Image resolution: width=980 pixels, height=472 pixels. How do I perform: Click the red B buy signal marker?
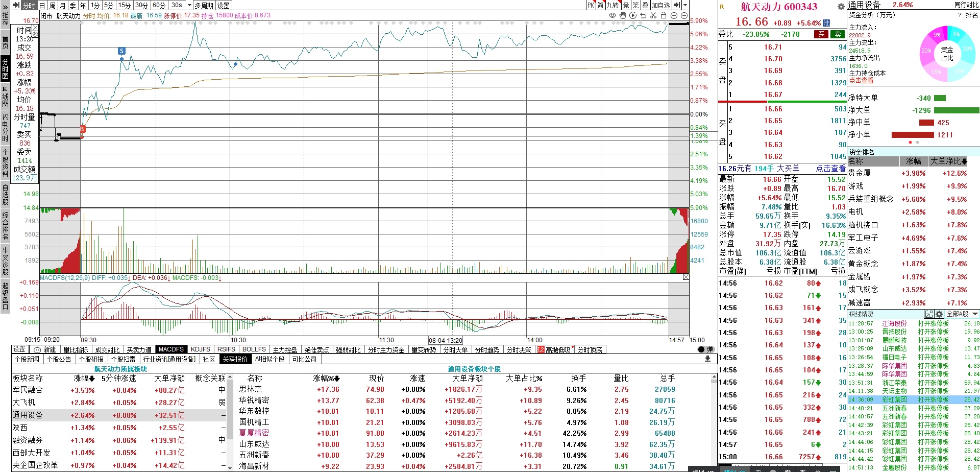(x=82, y=130)
